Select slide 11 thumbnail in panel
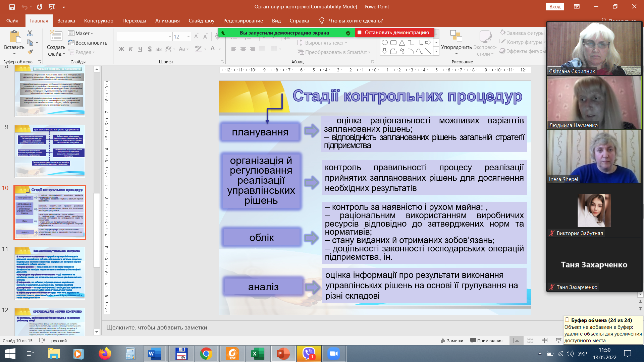Image resolution: width=644 pixels, height=362 pixels. [x=50, y=273]
